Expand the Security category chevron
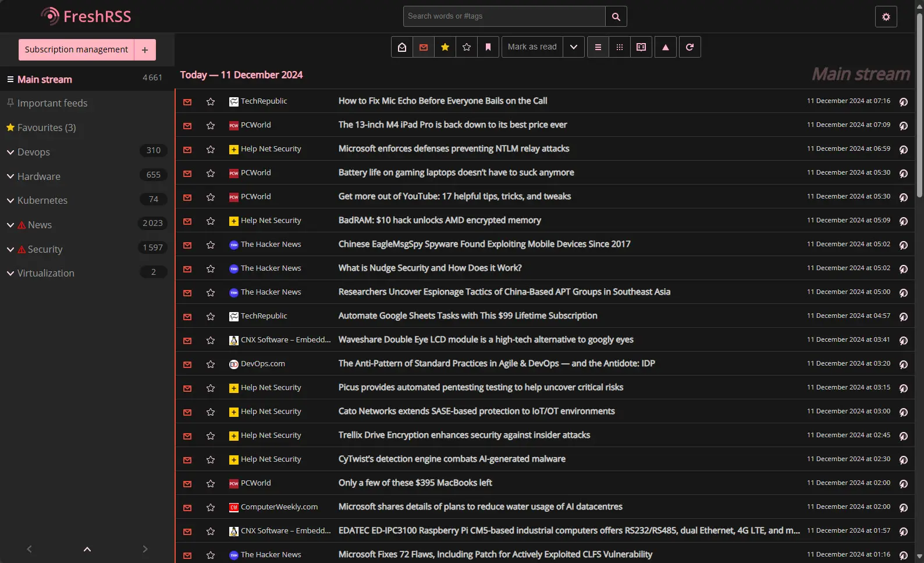 pyautogui.click(x=10, y=250)
